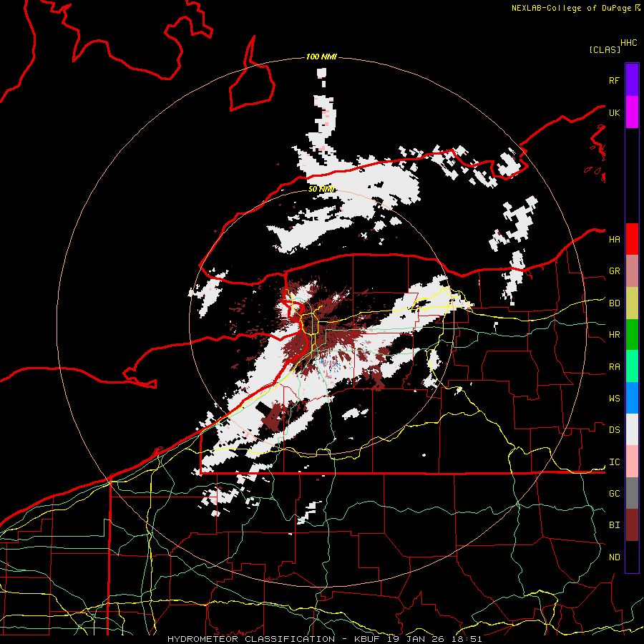Click the [CLAS] units label
Image resolution: width=644 pixels, height=644 pixels.
pyautogui.click(x=604, y=49)
